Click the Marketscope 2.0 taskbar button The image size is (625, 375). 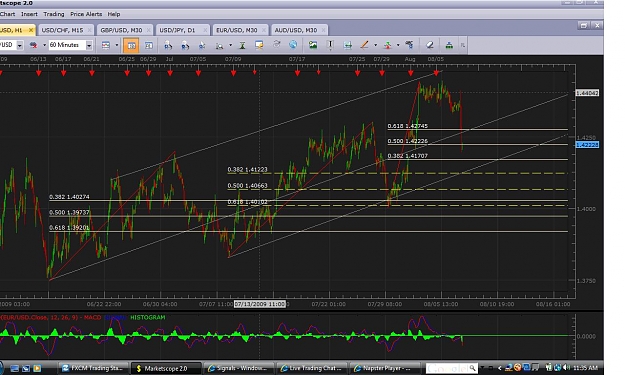pos(166,368)
